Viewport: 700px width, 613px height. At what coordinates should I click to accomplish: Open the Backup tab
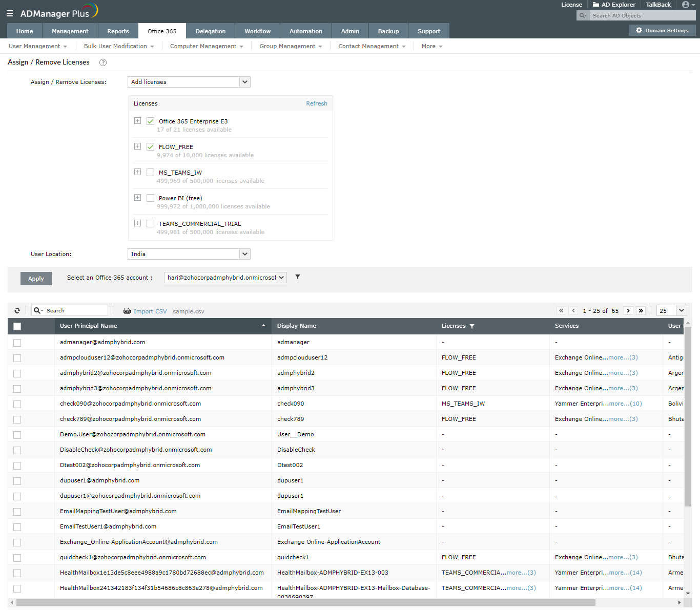388,31
